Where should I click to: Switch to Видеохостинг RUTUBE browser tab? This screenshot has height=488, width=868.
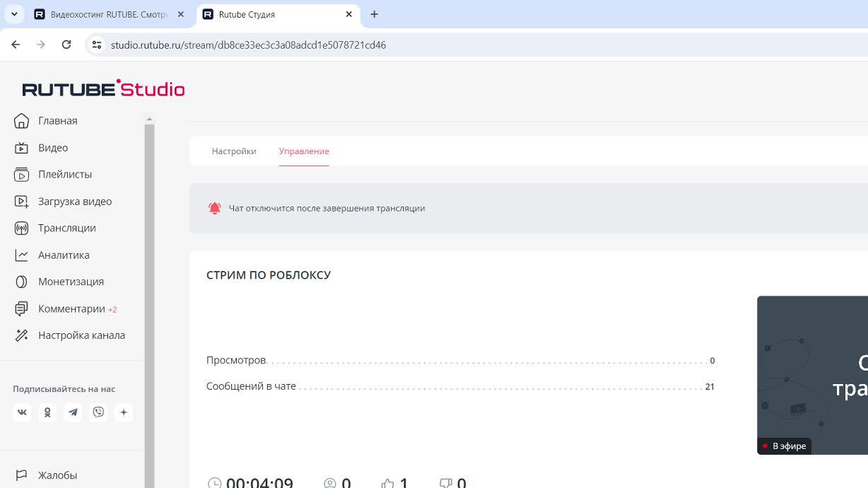(110, 14)
